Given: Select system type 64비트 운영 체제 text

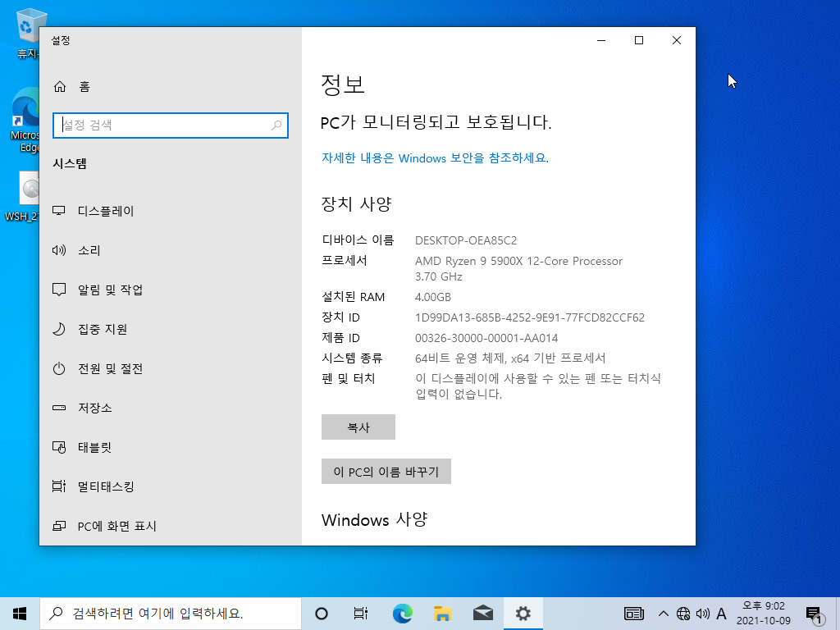Looking at the screenshot, I should click(x=510, y=358).
